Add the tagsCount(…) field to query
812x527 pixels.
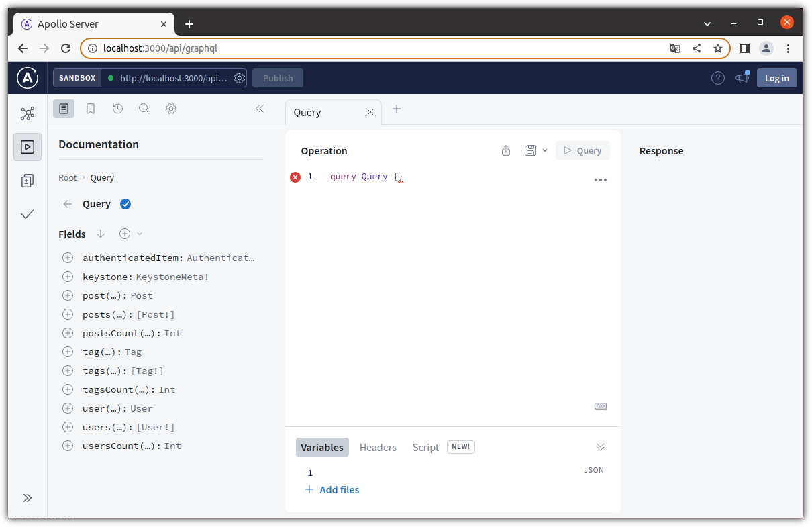(68, 389)
